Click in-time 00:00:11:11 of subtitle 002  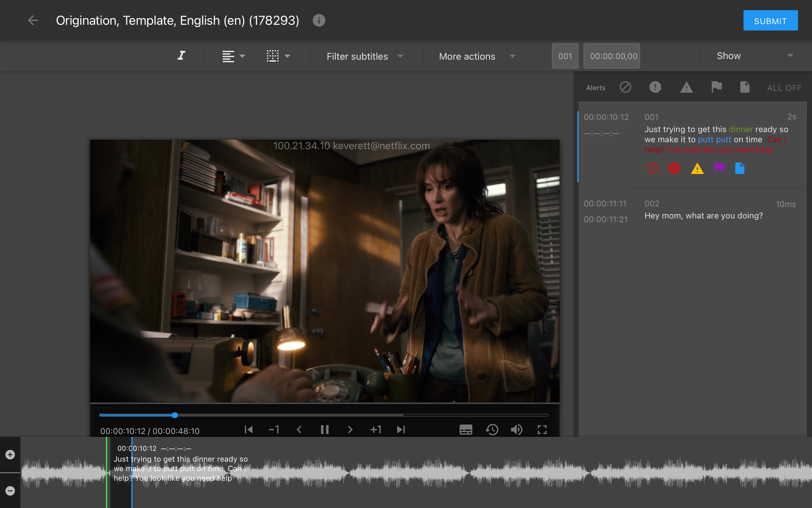click(605, 204)
